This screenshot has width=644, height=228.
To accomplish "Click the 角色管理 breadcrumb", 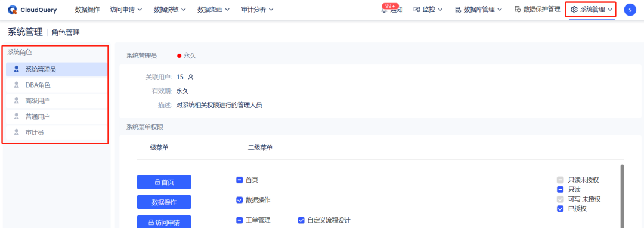I will click(66, 32).
